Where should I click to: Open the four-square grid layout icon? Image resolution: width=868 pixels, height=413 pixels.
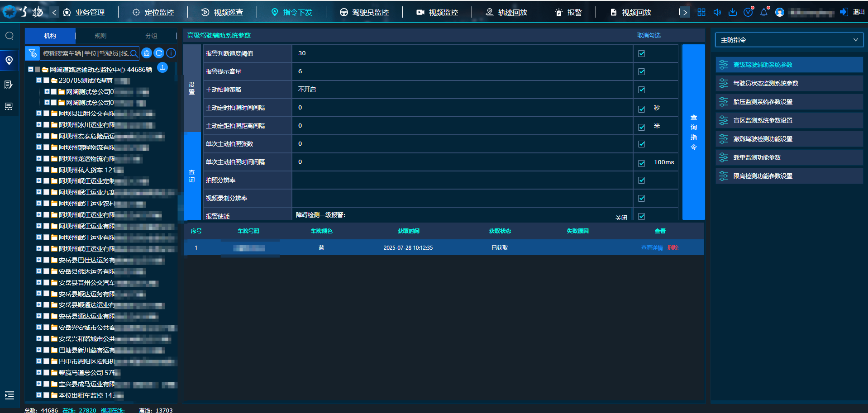701,12
